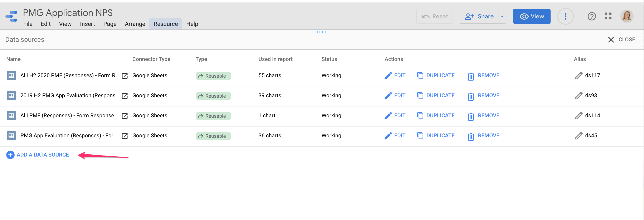Remove the 2019 H2 PMG App Evaluation source
The image size is (644, 220).
tap(483, 96)
